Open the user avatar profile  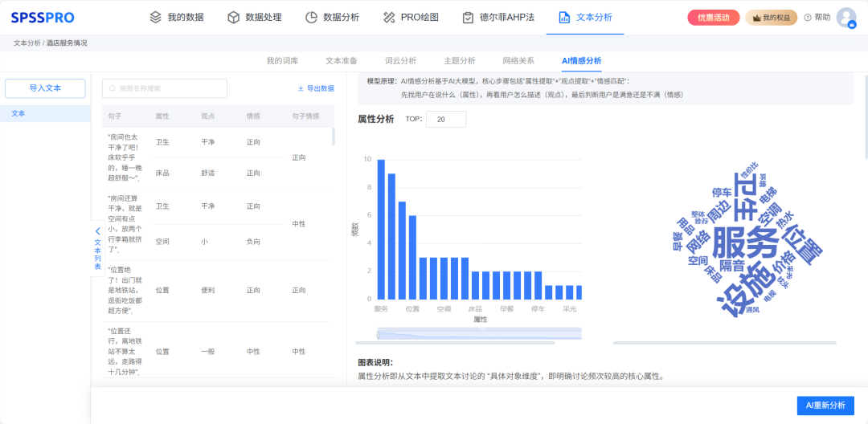click(845, 17)
